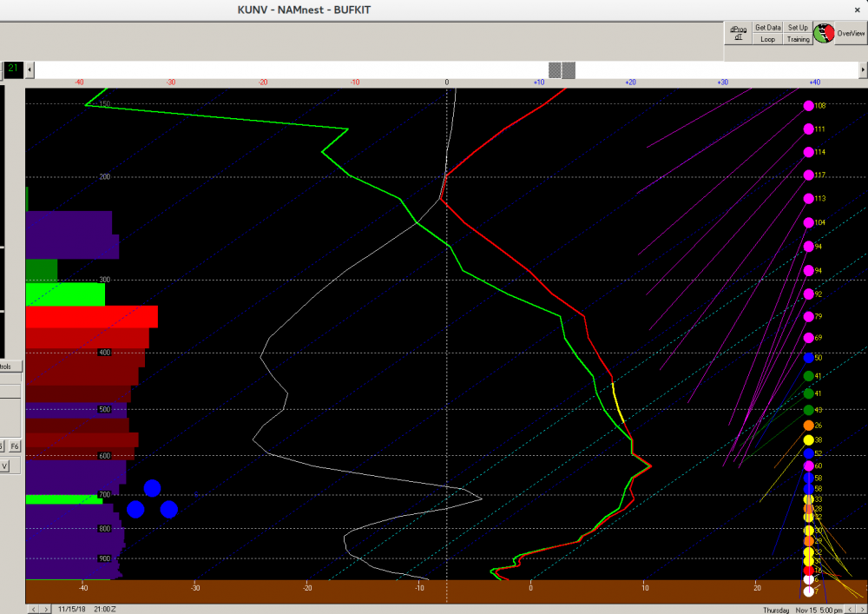Click the bright red bar below 300 mb
The image size is (868, 614).
(x=92, y=317)
